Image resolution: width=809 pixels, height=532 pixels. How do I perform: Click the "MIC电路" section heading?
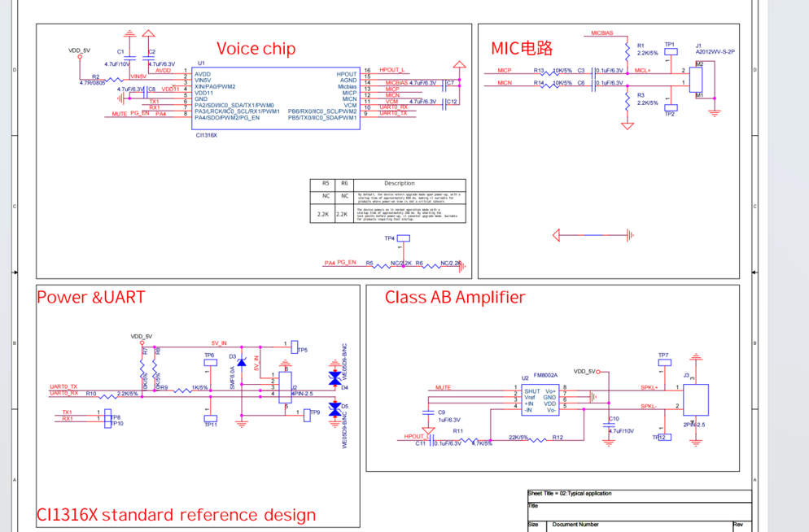(x=522, y=48)
